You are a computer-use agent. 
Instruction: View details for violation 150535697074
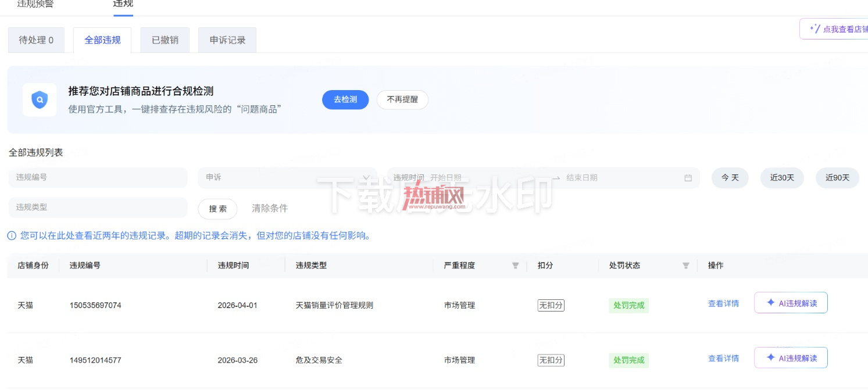(x=723, y=303)
